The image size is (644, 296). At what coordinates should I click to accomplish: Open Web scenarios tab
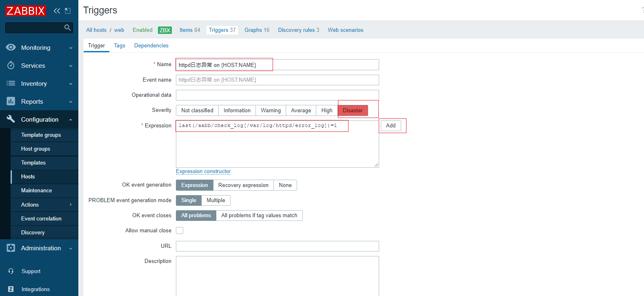[x=345, y=30]
